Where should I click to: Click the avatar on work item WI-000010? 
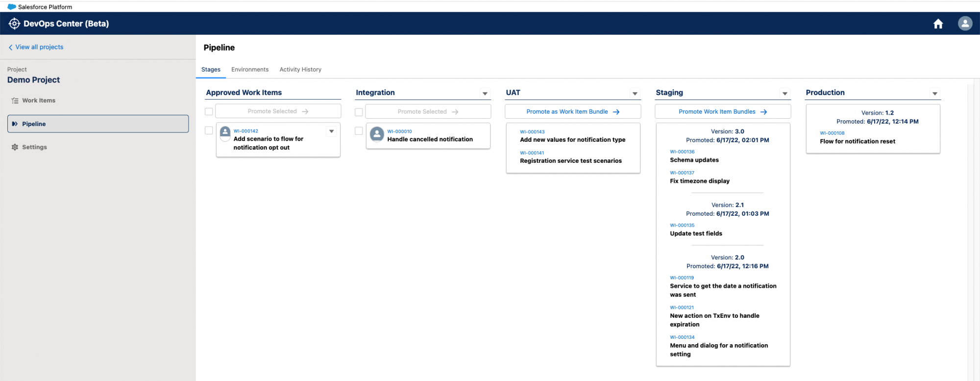pyautogui.click(x=377, y=134)
